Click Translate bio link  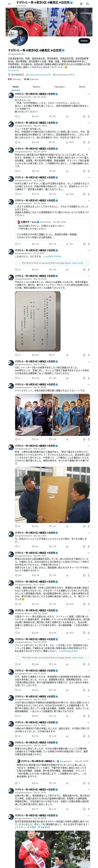coord(14,70)
